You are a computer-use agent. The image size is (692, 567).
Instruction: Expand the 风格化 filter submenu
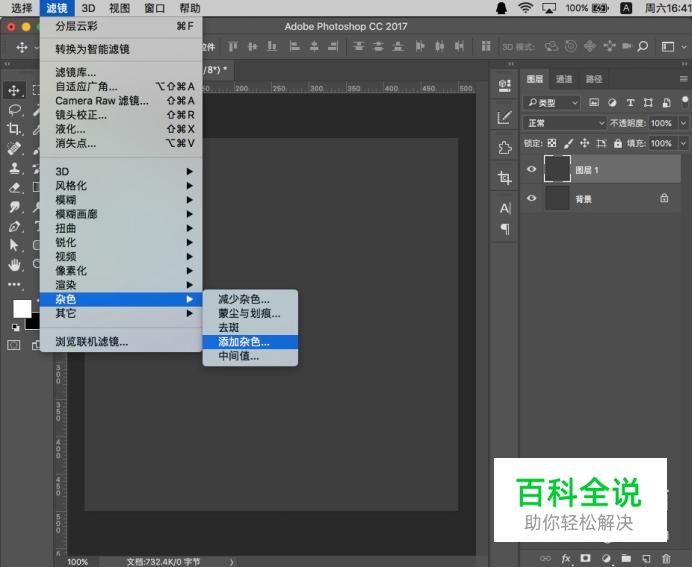[x=121, y=186]
